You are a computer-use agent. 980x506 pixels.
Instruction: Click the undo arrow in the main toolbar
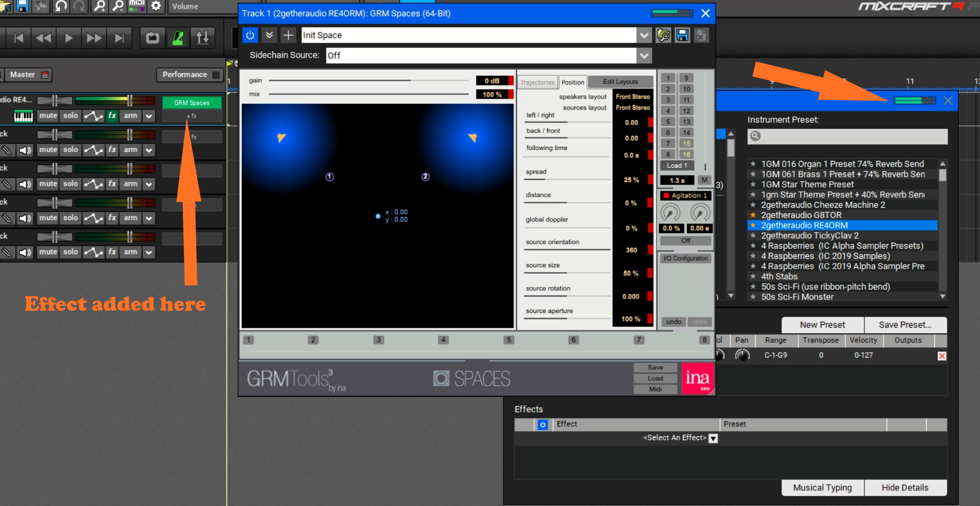tap(61, 6)
